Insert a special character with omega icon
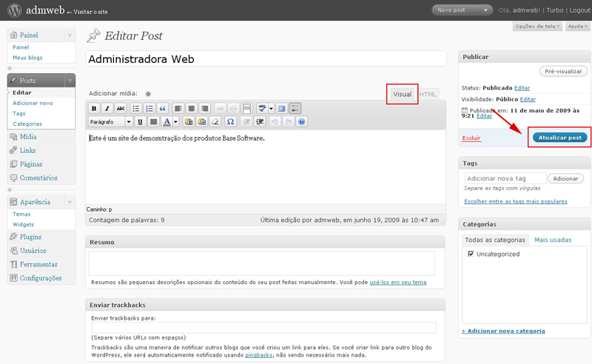This screenshot has height=364, width=592. [x=230, y=122]
